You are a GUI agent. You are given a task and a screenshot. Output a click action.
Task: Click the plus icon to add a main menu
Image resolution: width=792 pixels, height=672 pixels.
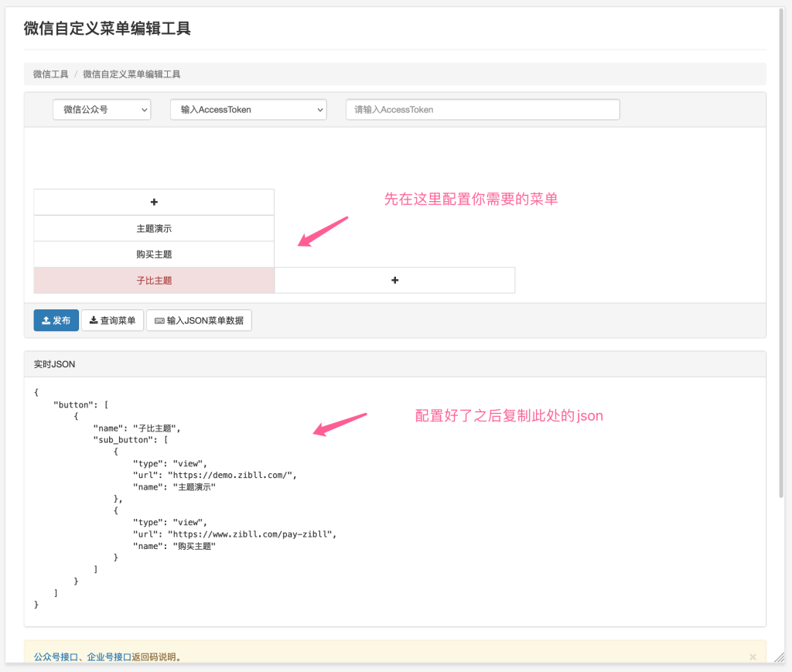[x=154, y=201]
